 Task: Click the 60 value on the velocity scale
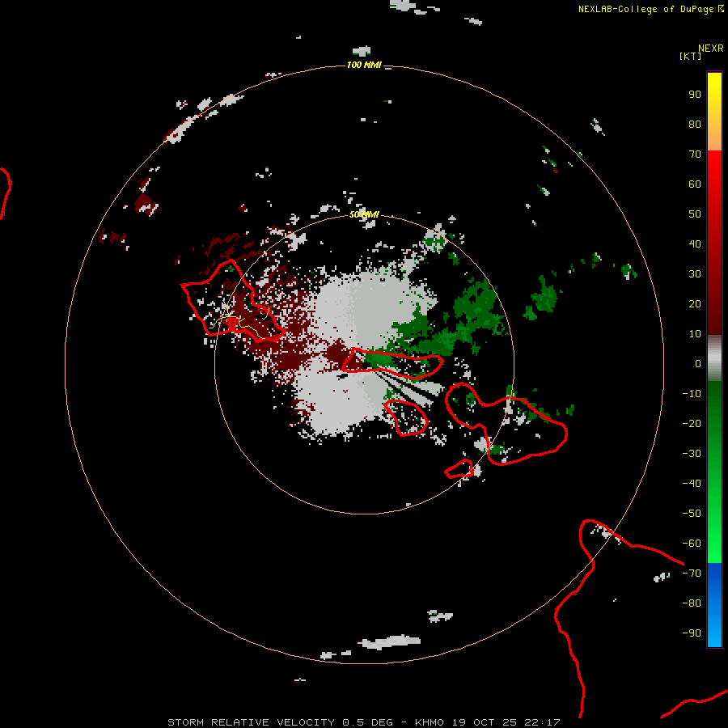tap(695, 184)
